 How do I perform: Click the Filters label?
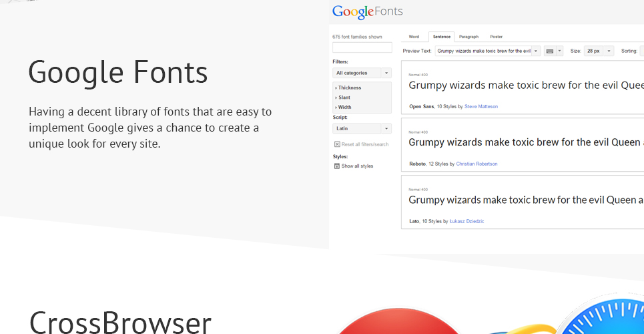(x=340, y=61)
